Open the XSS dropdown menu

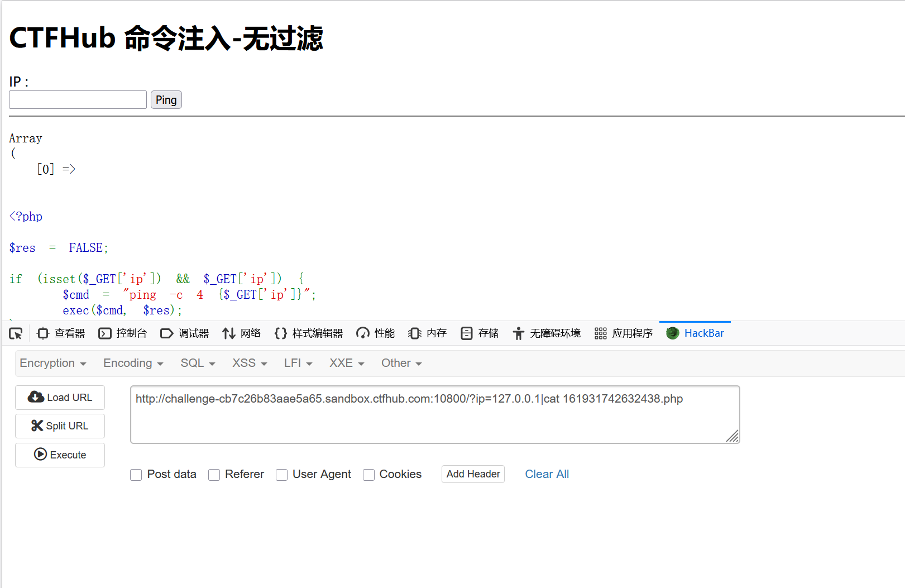click(x=250, y=363)
